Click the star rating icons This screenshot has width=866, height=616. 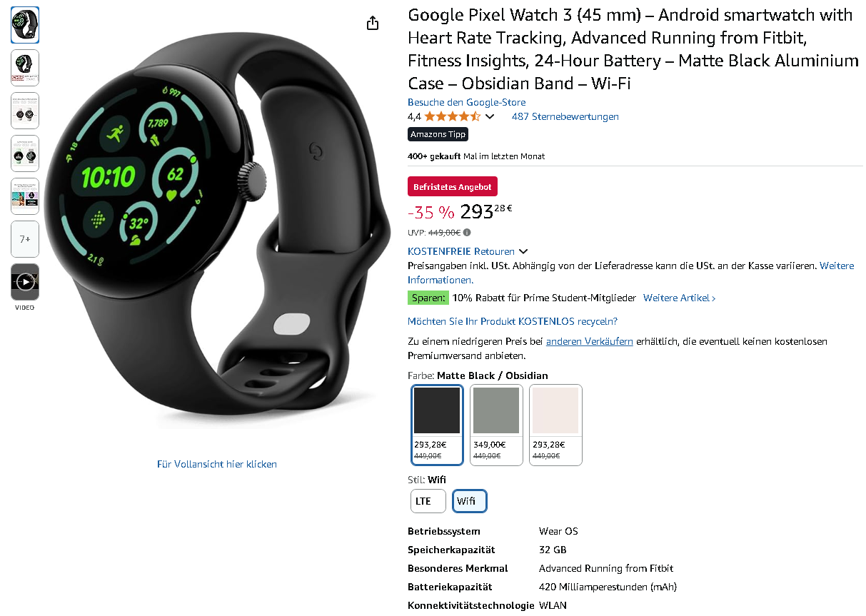click(452, 116)
